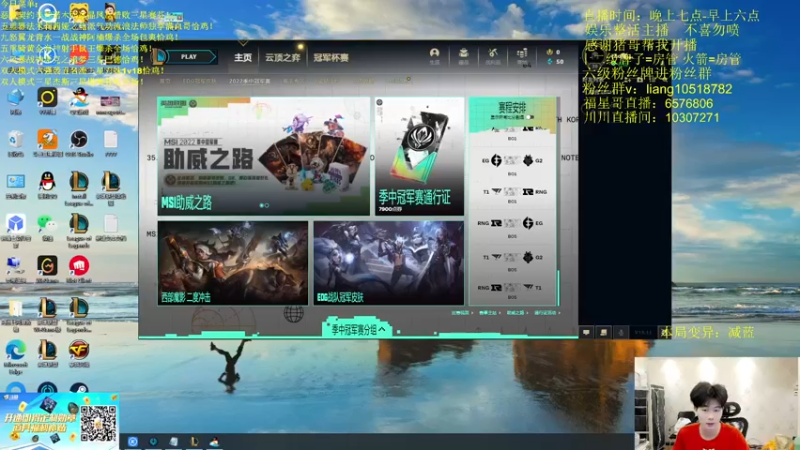Image resolution: width=800 pixels, height=450 pixels.
Task: Click the globe icon below skin cards
Action: click(x=293, y=314)
